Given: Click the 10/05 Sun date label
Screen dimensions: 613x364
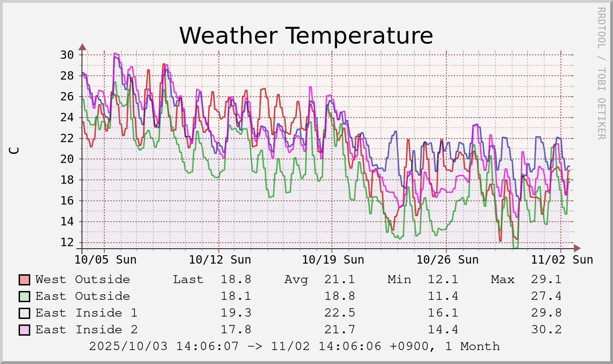Looking at the screenshot, I should (106, 260).
